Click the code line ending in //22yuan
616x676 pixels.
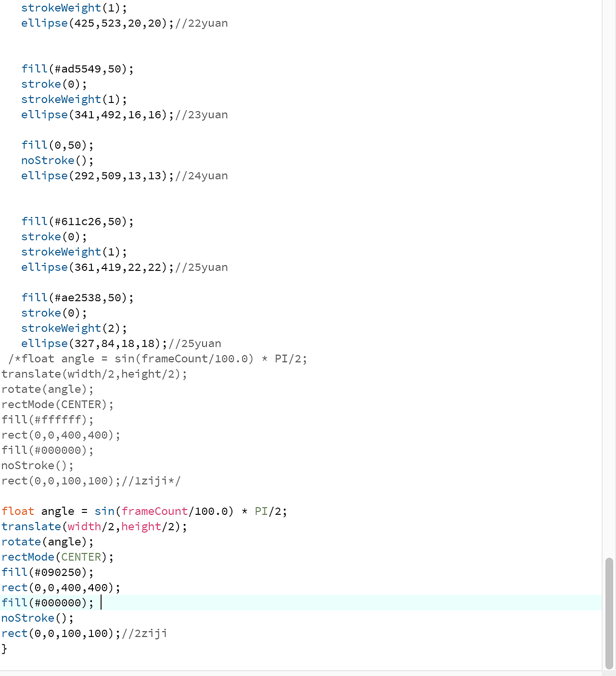125,23
